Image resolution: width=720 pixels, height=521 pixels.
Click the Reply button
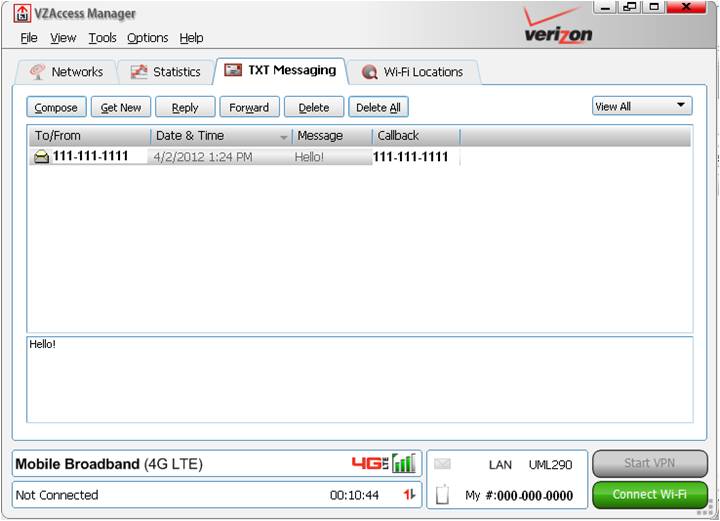[185, 107]
